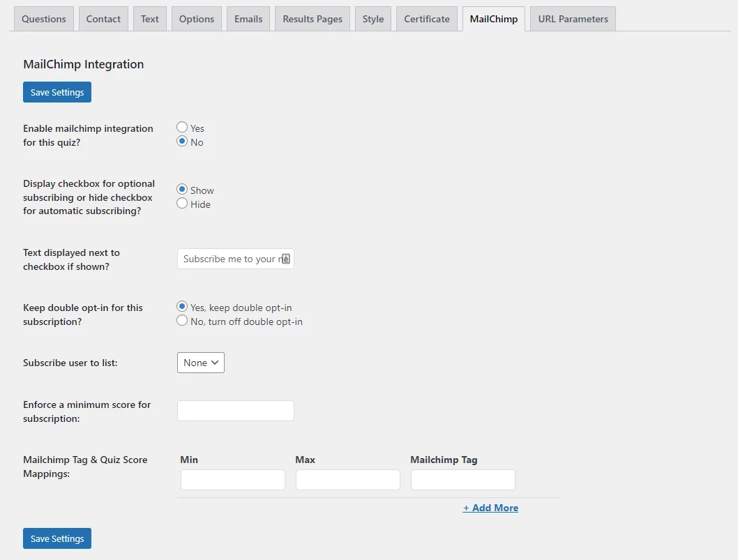This screenshot has width=738, height=560.
Task: Focus the minimum score input field
Action: pos(235,411)
